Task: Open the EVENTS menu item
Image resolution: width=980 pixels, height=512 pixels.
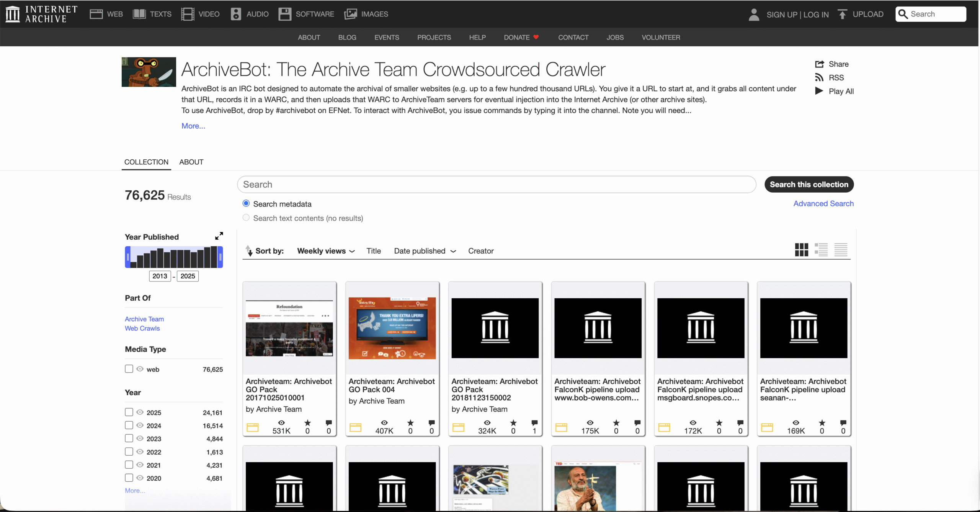Action: coord(387,38)
